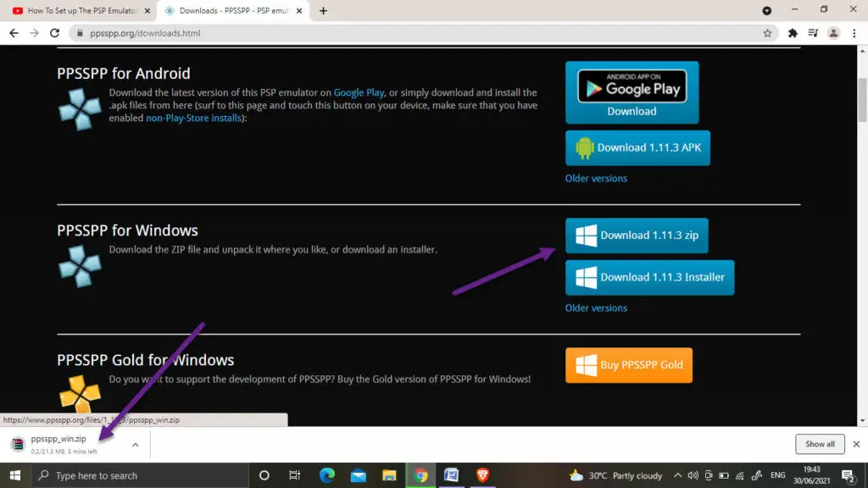This screenshot has width=868, height=488.
Task: Click the Type here to search box
Action: 140,475
